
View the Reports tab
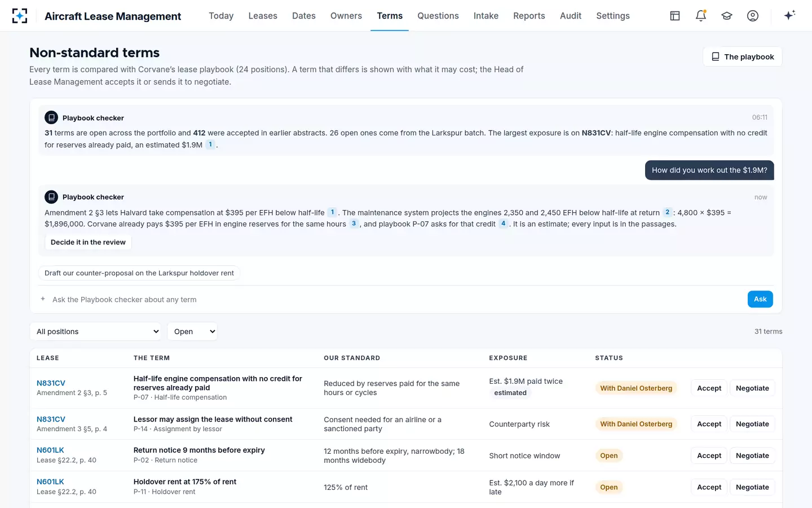coord(529,16)
